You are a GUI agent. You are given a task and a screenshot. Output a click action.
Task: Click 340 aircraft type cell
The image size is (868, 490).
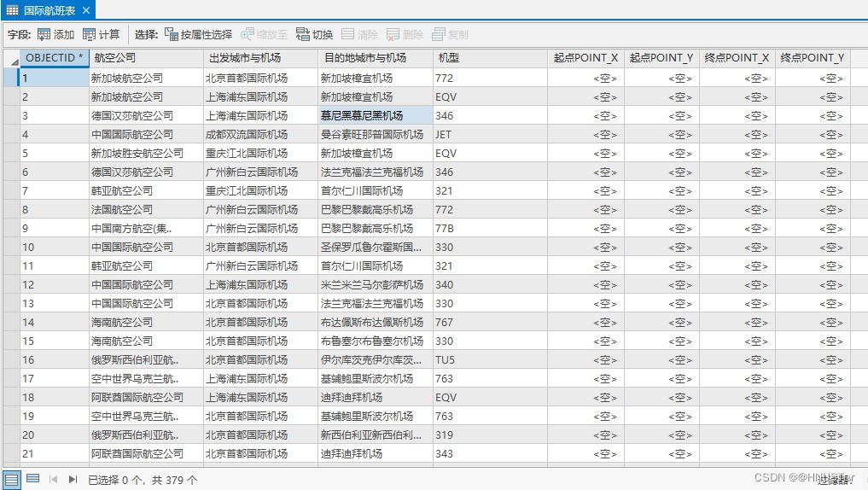(x=490, y=284)
